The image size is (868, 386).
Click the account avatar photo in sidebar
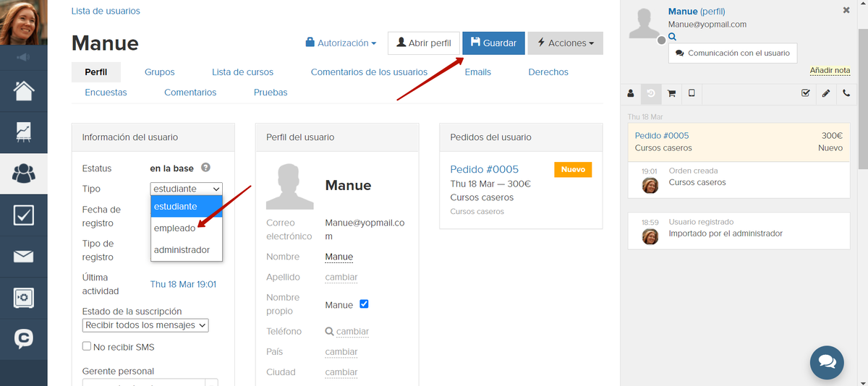click(x=24, y=22)
